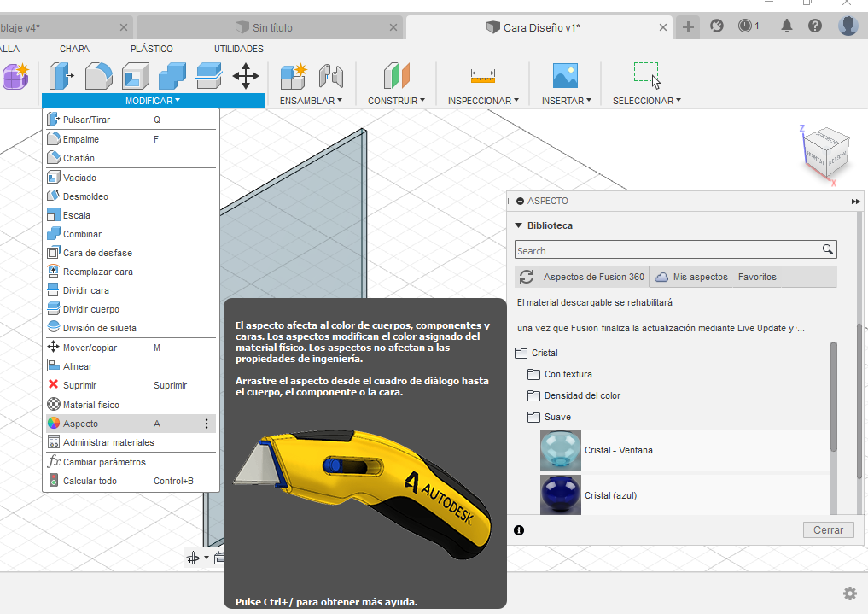
Task: Click the Joint icon in Ensamblar
Action: tap(331, 76)
